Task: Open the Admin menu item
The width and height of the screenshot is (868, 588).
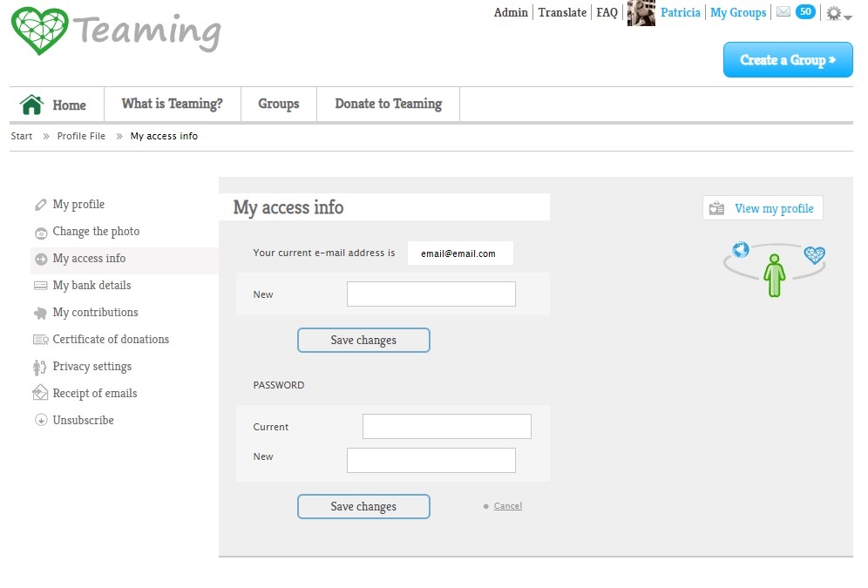Action: [511, 11]
